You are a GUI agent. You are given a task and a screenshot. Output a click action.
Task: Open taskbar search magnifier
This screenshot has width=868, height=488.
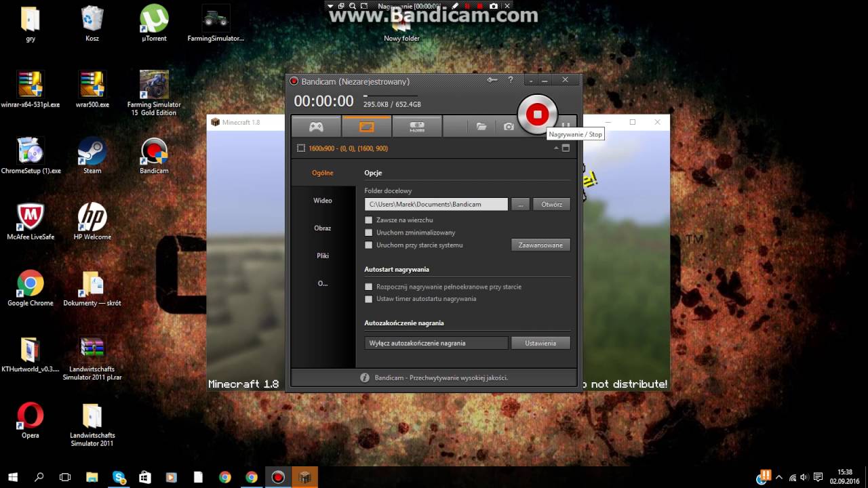click(39, 477)
